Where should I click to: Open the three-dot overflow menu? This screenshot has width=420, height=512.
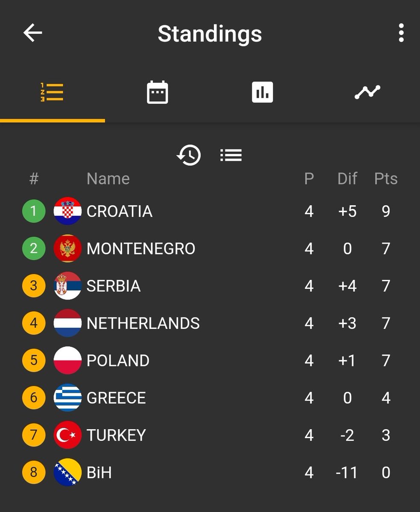point(401,33)
